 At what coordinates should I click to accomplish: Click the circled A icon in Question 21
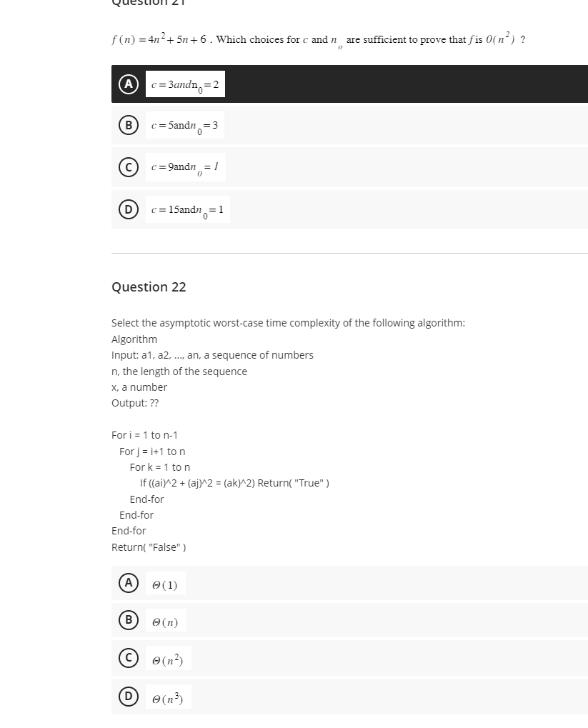coord(128,84)
